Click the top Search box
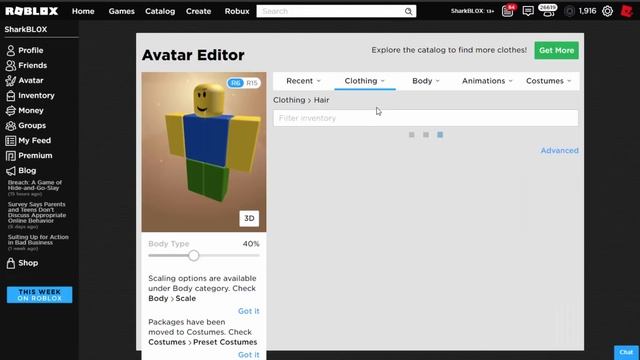The height and width of the screenshot is (360, 640). click(x=336, y=11)
